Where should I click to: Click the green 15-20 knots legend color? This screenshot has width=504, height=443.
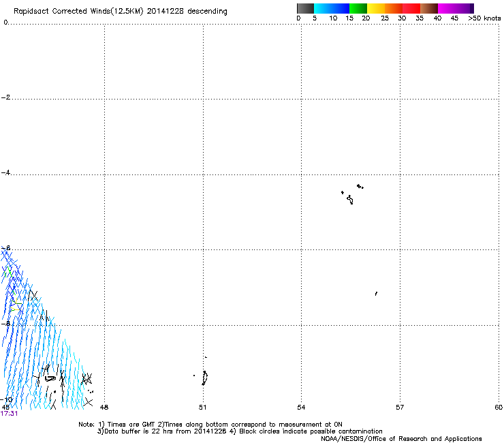pos(358,8)
